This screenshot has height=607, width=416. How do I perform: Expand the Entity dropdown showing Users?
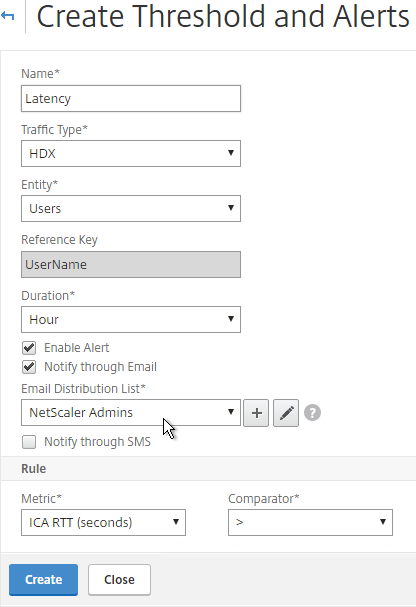tap(131, 209)
